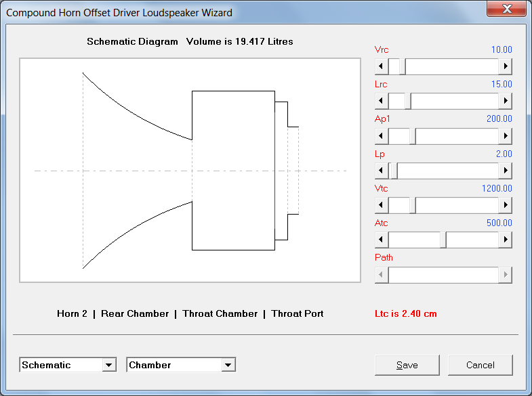Click the 'Schematic Diagram' heading

click(x=132, y=41)
